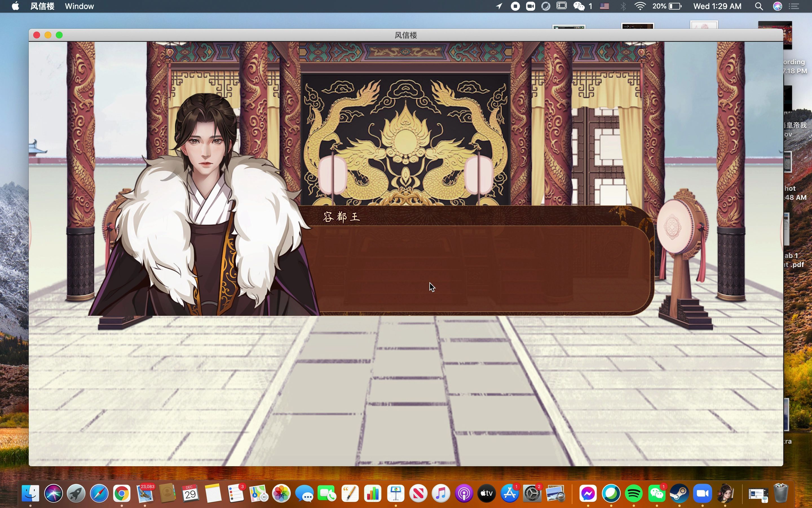The height and width of the screenshot is (508, 812).
Task: Open Steam from the Dock
Action: (x=679, y=493)
